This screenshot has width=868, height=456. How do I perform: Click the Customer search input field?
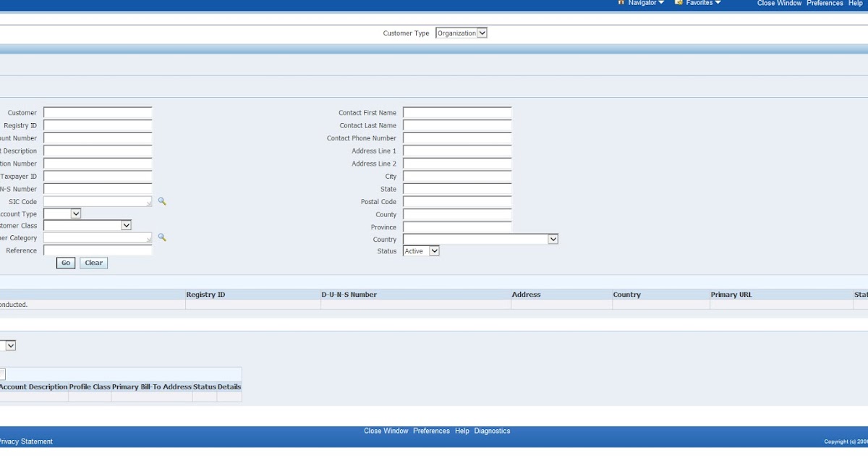[x=97, y=112]
